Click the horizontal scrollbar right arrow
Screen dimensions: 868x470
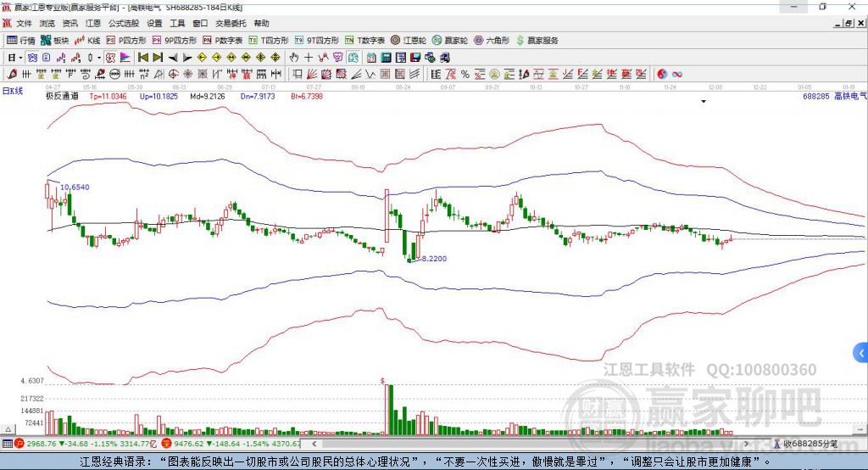pyautogui.click(x=746, y=444)
